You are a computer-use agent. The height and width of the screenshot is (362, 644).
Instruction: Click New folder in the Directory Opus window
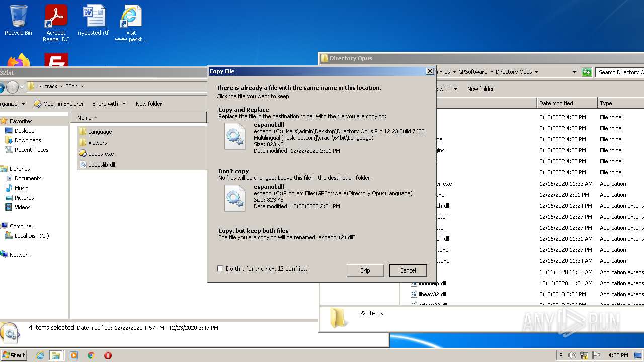(480, 89)
